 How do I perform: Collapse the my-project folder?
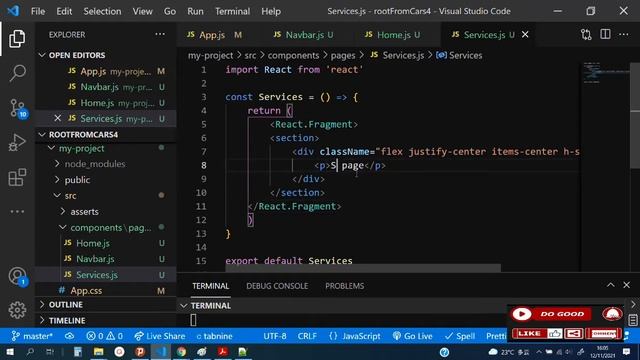51,148
